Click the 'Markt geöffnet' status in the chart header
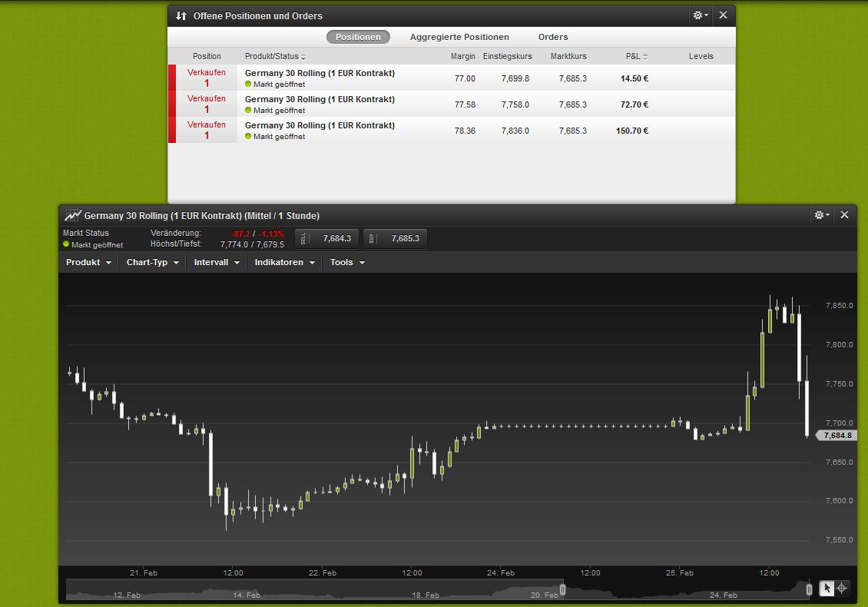Viewport: 868px width, 607px height. (93, 245)
